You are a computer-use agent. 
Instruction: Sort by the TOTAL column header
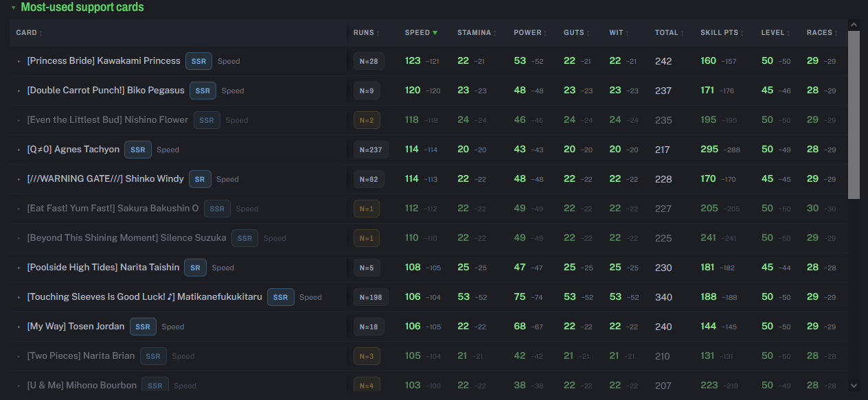click(670, 33)
